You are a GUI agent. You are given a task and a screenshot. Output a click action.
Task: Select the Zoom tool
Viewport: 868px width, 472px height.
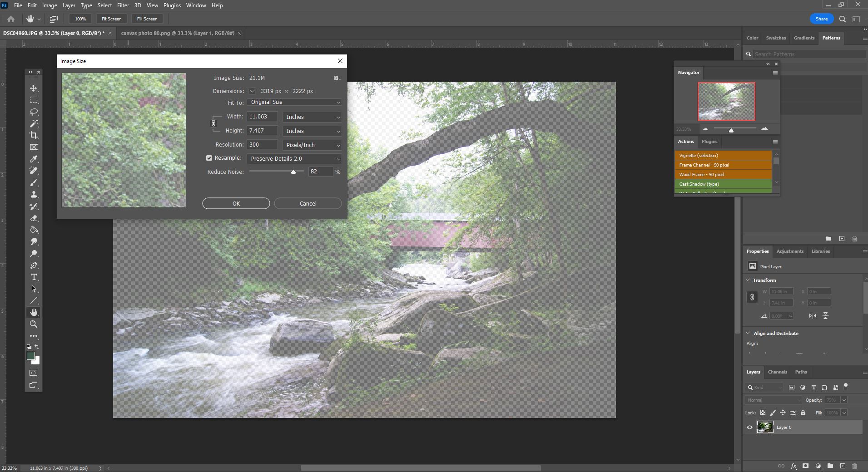33,324
